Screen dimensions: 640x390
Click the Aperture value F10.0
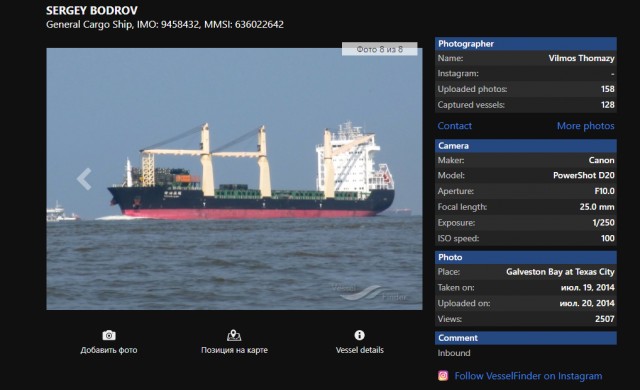[604, 191]
